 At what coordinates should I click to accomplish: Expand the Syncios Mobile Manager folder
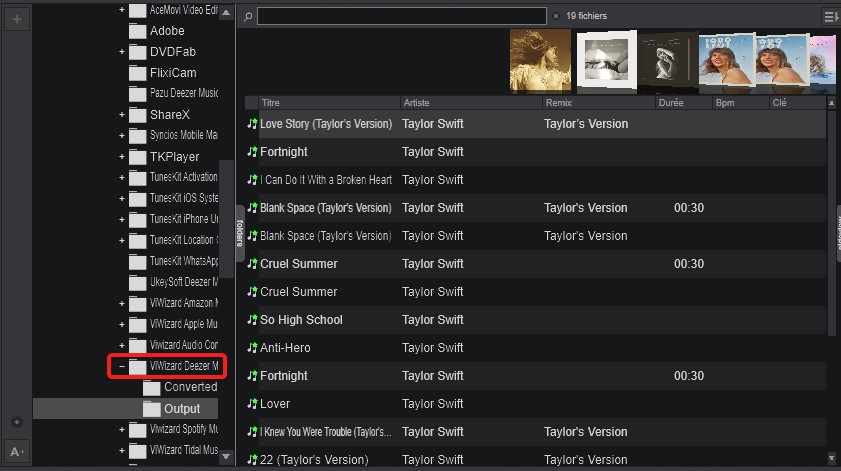122,136
